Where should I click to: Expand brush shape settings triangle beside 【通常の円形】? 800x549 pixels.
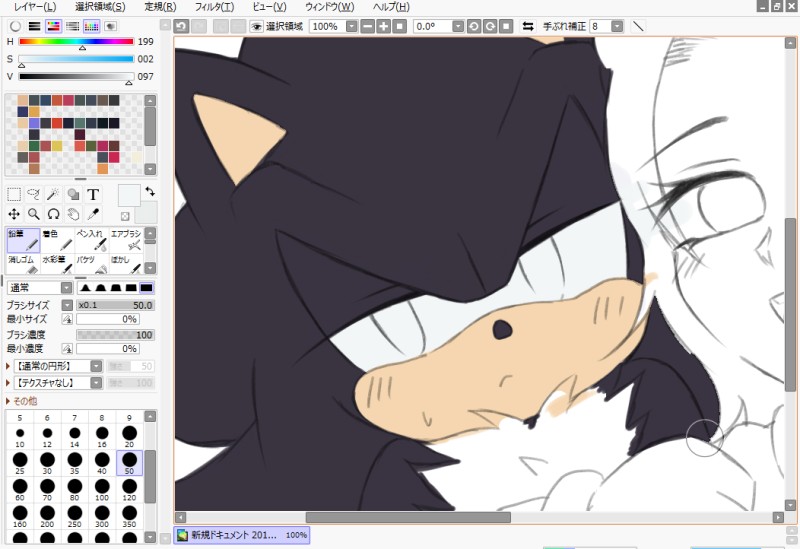pyautogui.click(x=8, y=366)
